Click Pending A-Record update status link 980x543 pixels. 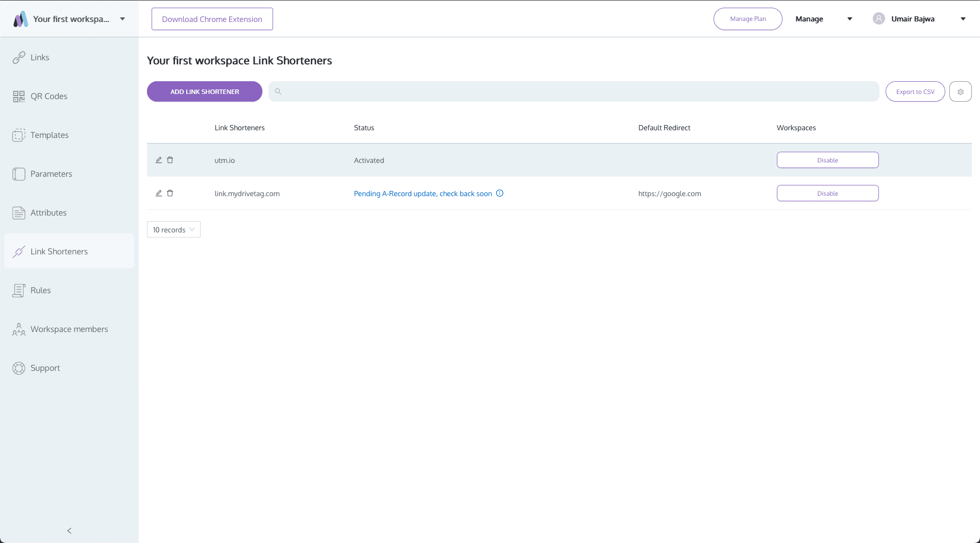coord(423,194)
